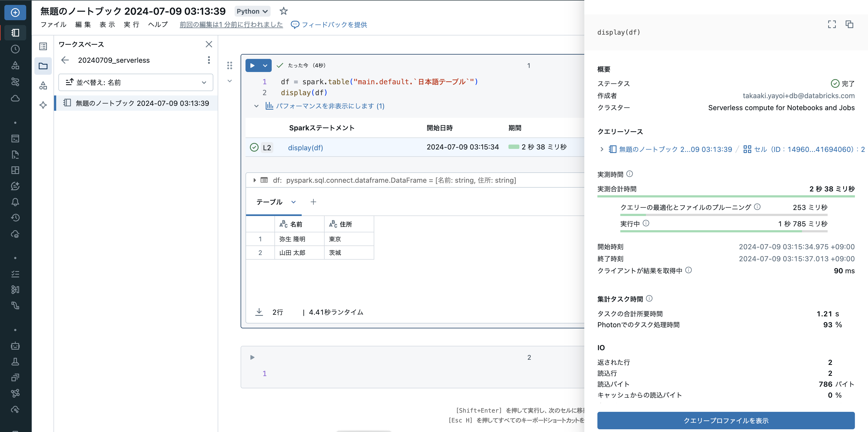Open run options arrow beside run button

265,65
